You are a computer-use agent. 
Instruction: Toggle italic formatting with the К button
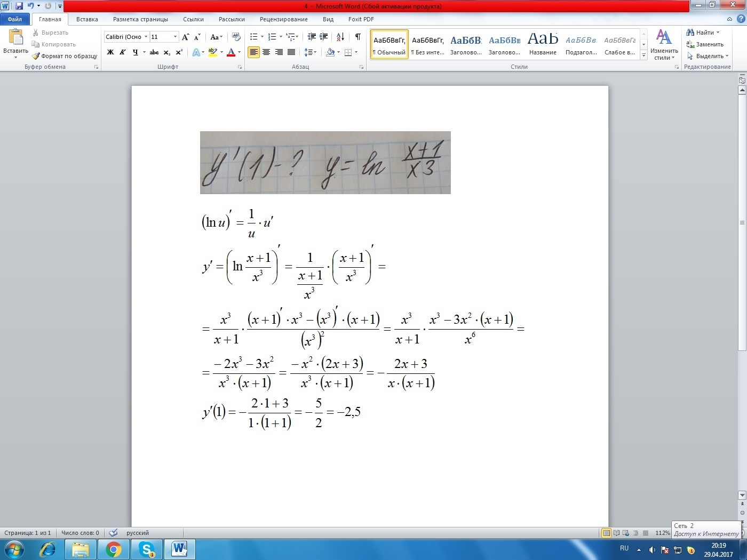[123, 52]
